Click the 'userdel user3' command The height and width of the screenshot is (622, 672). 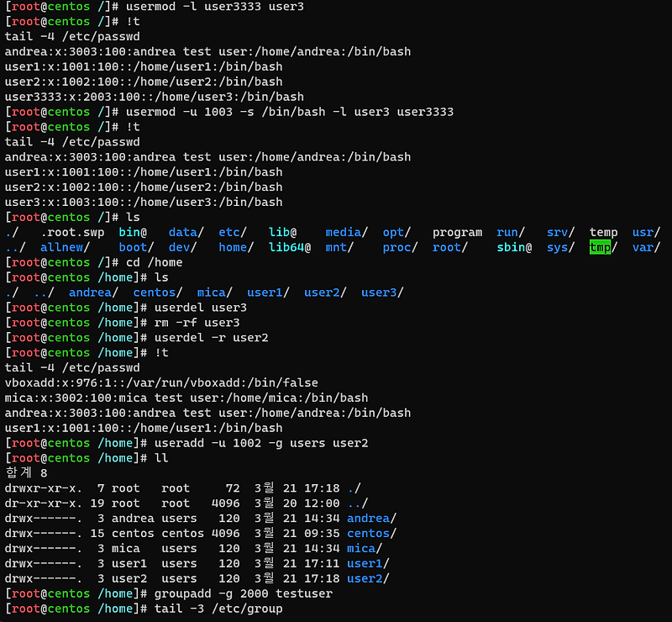[x=201, y=308]
